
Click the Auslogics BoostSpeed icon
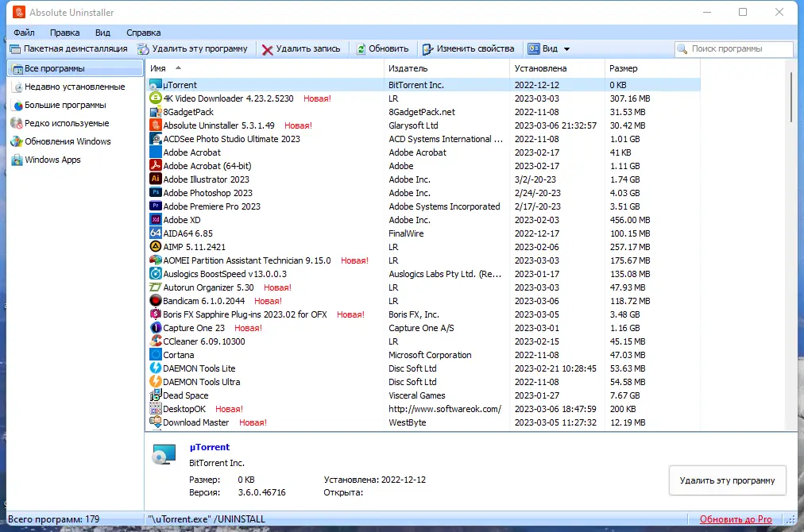156,274
